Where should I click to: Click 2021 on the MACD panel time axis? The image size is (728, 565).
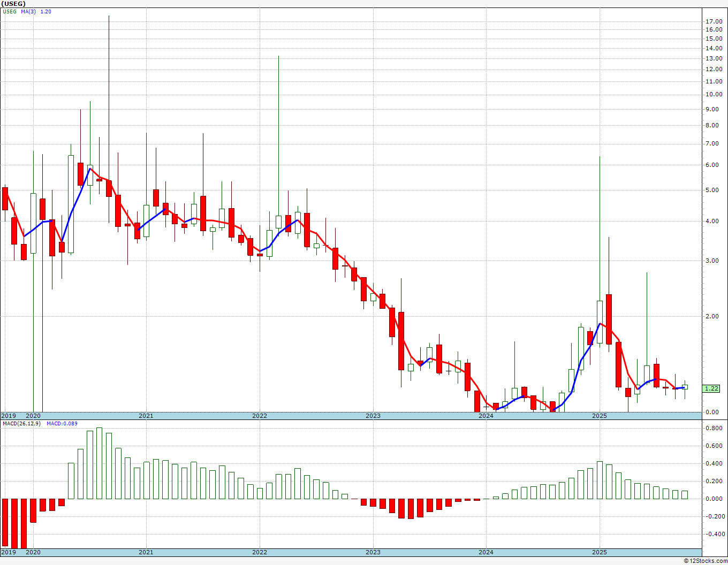146,552
